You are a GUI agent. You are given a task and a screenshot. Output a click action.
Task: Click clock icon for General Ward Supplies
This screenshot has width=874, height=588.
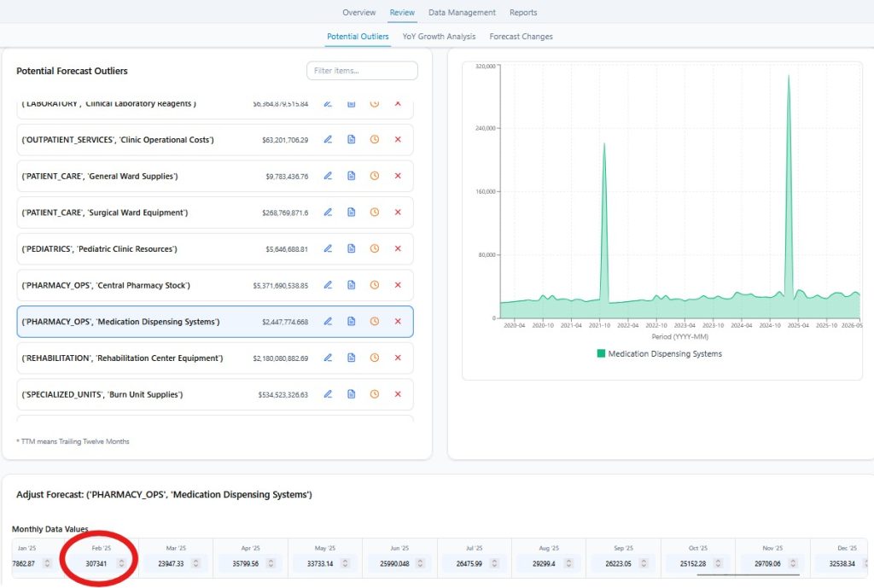click(375, 176)
